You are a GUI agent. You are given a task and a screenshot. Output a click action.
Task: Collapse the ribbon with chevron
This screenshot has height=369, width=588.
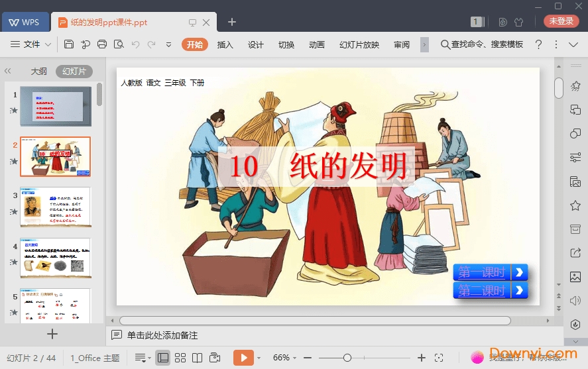pyautogui.click(x=573, y=44)
